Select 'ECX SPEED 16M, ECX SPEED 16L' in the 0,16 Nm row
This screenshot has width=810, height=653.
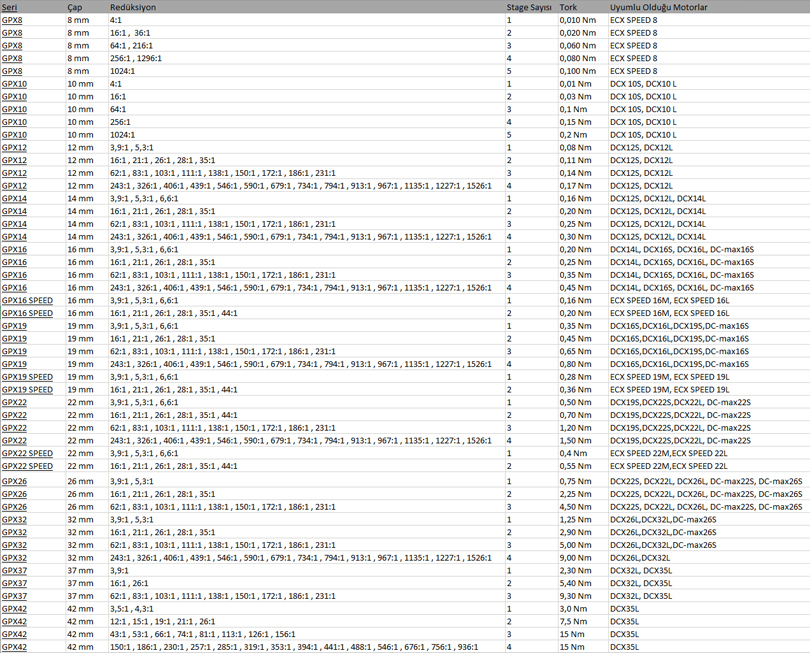[669, 301]
